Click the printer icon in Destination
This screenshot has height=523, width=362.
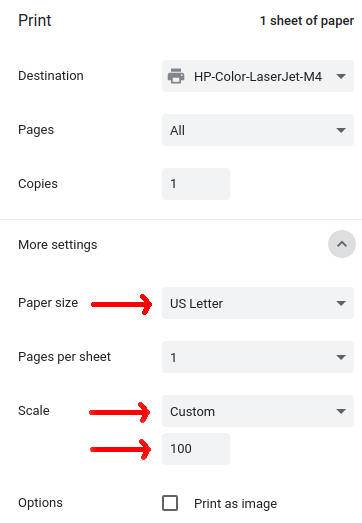[176, 76]
